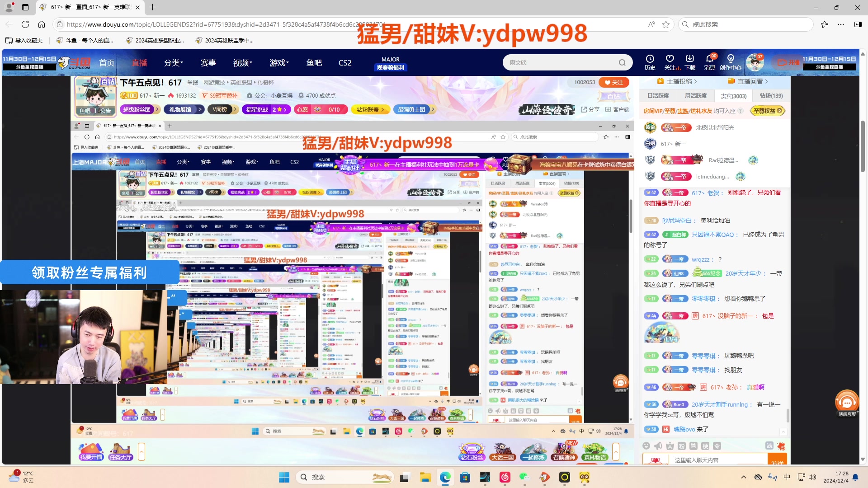Click the 直播回看 link
Viewport: 868px width, 488px height.
(x=748, y=81)
